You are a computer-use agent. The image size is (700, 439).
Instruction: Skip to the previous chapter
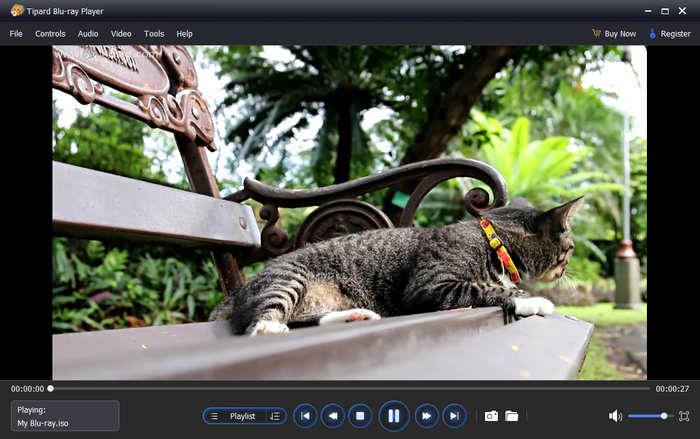point(305,415)
